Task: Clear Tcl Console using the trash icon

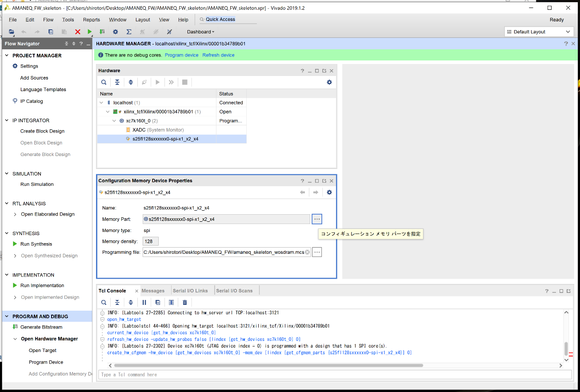Action: tap(185, 303)
